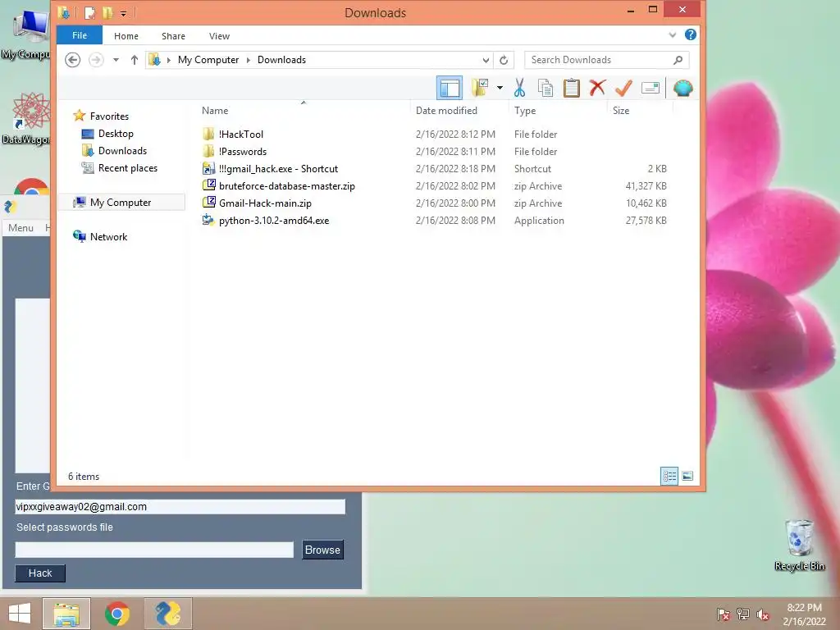Viewport: 840px width, 630px height.
Task: Switch to Details view in status bar
Action: tap(669, 477)
